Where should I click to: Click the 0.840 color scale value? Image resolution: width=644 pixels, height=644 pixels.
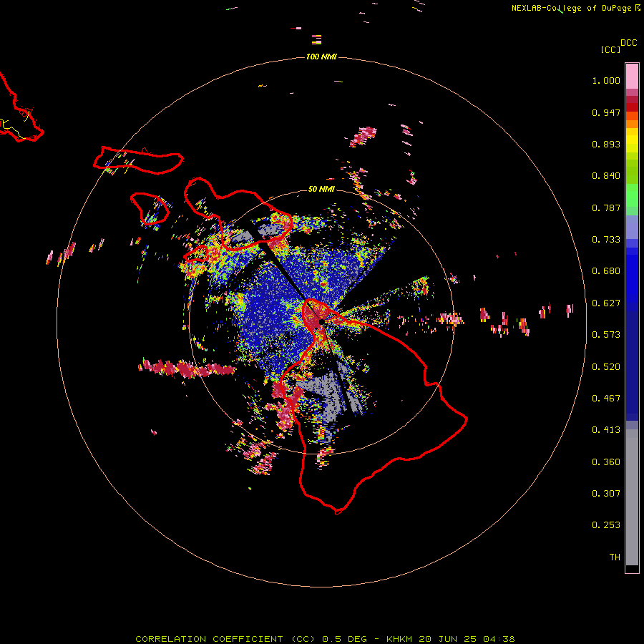[606, 176]
